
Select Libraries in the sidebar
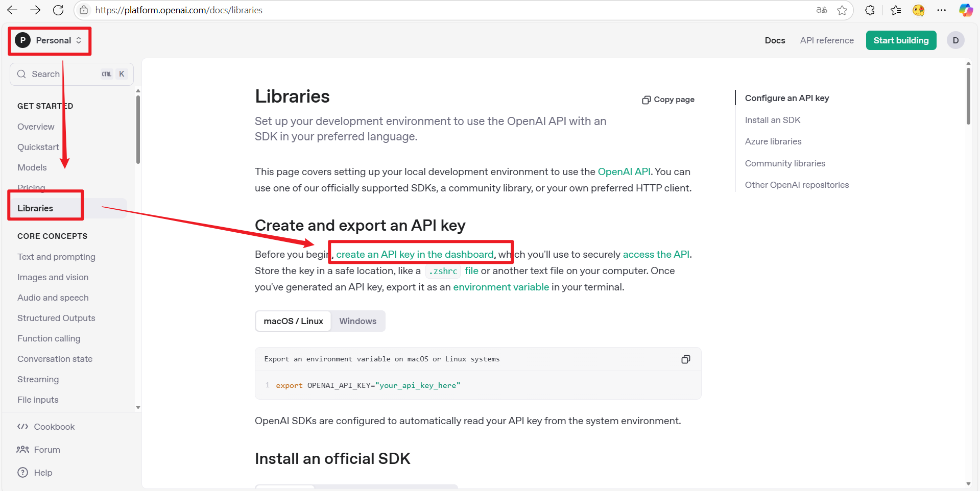(x=35, y=208)
